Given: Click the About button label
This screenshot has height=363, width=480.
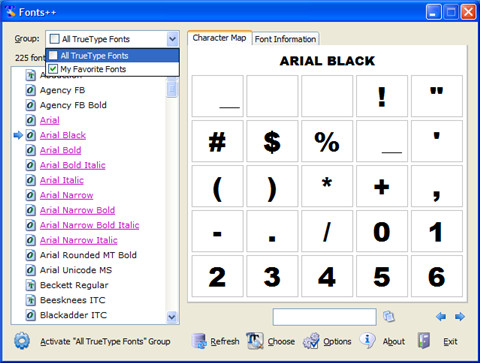Looking at the screenshot, I should pyautogui.click(x=394, y=341).
